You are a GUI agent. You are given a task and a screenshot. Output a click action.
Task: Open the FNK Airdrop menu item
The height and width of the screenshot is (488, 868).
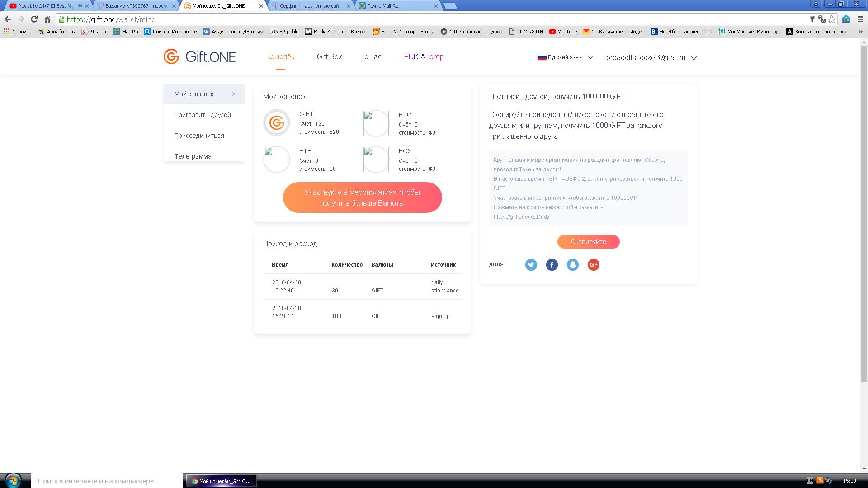coord(424,57)
